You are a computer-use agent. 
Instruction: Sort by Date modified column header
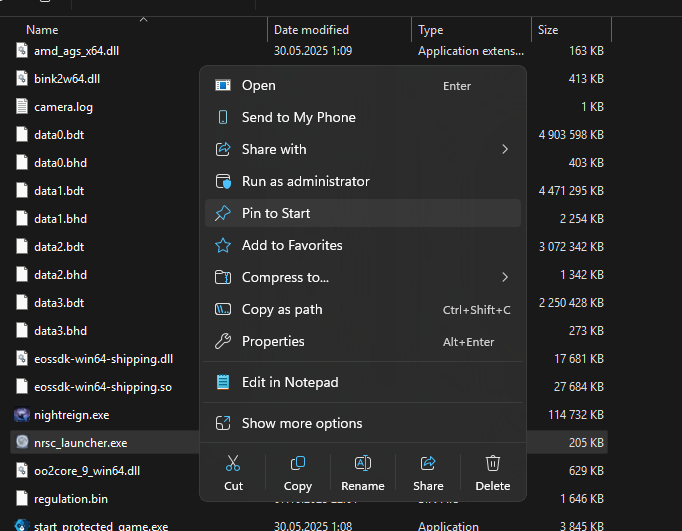tap(311, 30)
